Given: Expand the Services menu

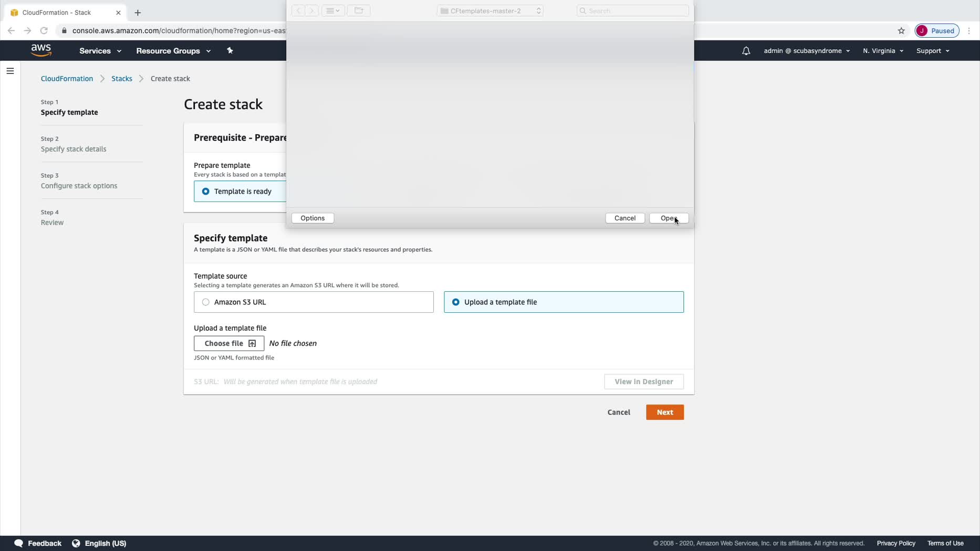Looking at the screenshot, I should pos(100,51).
